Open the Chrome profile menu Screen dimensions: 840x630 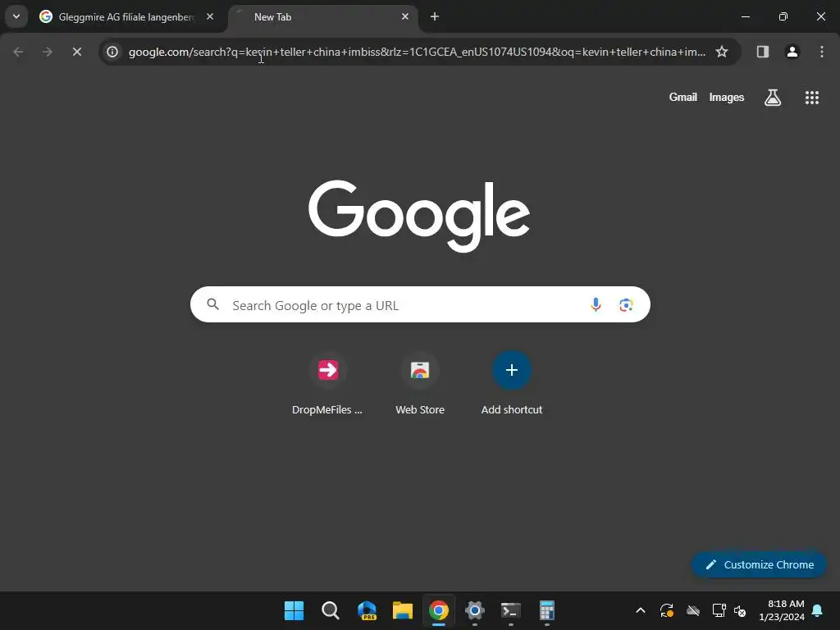pyautogui.click(x=792, y=52)
